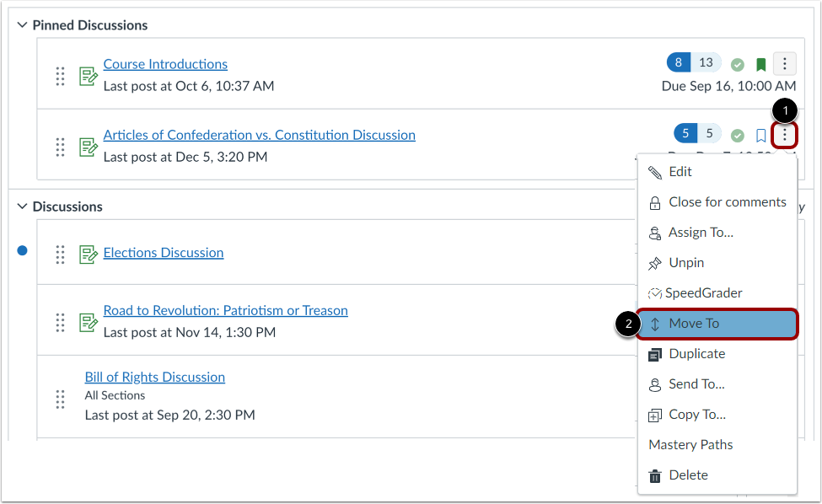822x504 pixels.
Task: Open Course Introductions discussion link
Action: [165, 64]
